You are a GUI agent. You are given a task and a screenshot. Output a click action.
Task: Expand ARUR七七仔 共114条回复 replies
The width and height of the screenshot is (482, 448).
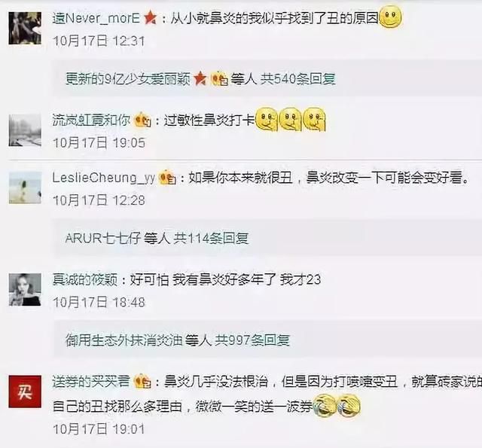157,238
